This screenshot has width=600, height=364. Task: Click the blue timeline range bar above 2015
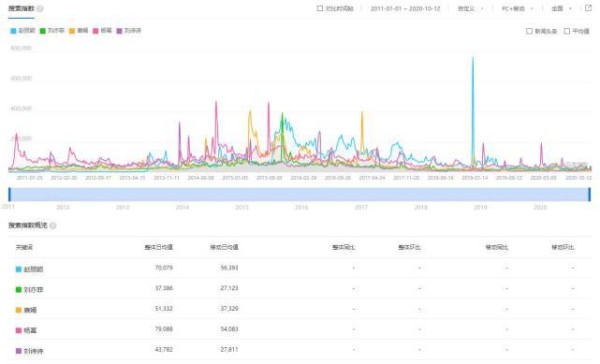pos(242,194)
